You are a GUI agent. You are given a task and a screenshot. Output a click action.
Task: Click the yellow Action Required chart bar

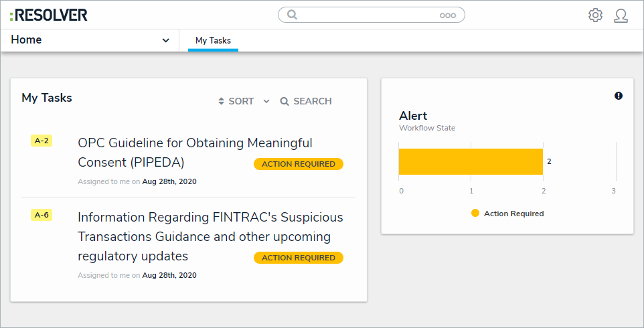(471, 161)
